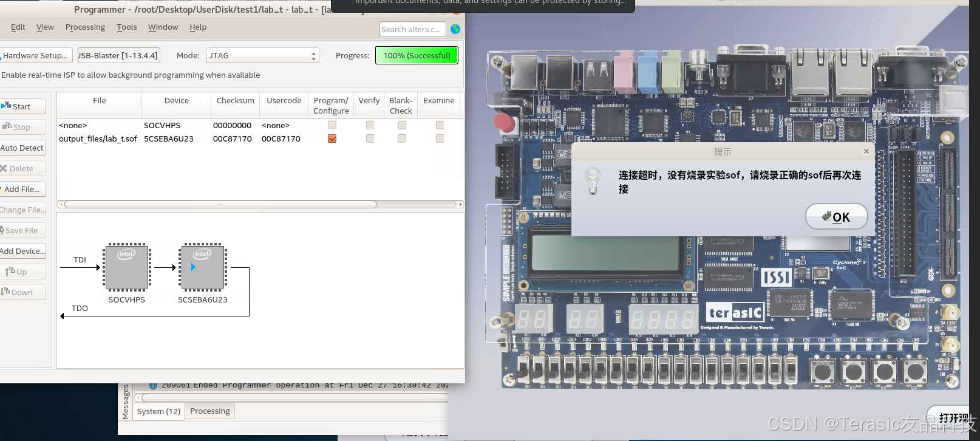Open the Edit menu
The width and height of the screenshot is (980, 441).
pyautogui.click(x=18, y=27)
